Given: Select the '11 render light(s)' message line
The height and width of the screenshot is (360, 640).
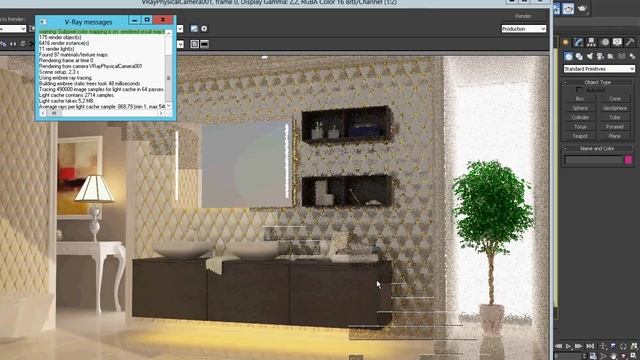Looking at the screenshot, I should click(x=57, y=49).
